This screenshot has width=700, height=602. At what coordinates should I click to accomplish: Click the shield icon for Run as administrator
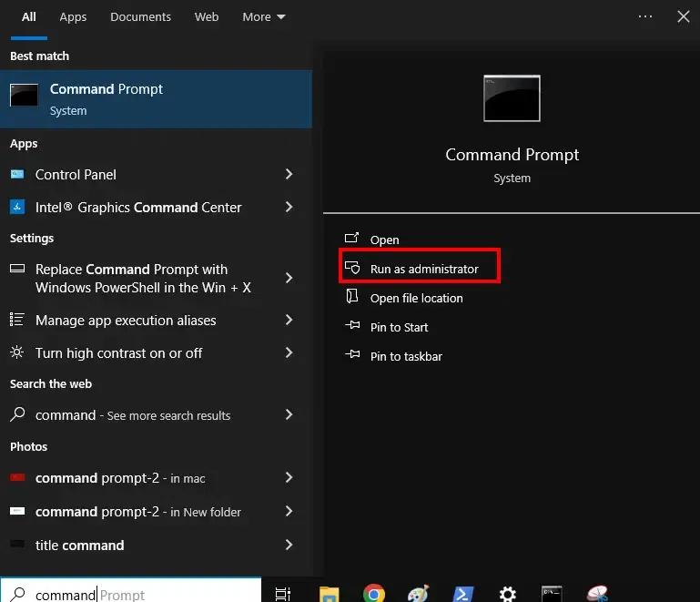(x=352, y=268)
